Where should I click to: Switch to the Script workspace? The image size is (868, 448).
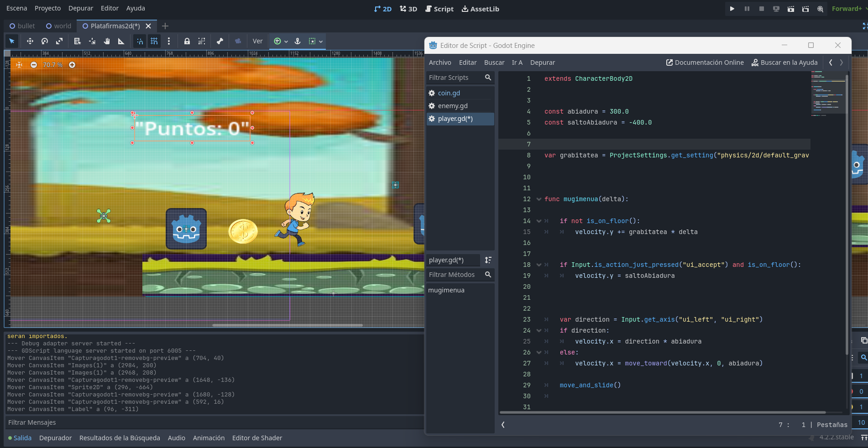[x=439, y=9]
